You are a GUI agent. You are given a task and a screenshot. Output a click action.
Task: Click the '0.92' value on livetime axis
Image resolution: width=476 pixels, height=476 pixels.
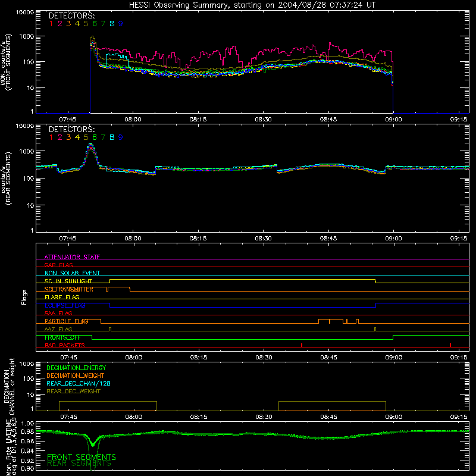pos(27,461)
